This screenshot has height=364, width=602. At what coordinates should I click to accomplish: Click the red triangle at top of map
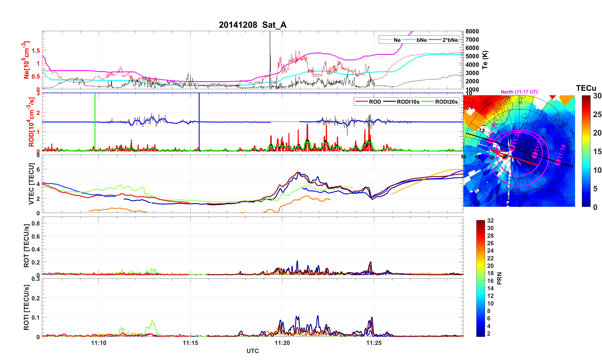click(552, 97)
